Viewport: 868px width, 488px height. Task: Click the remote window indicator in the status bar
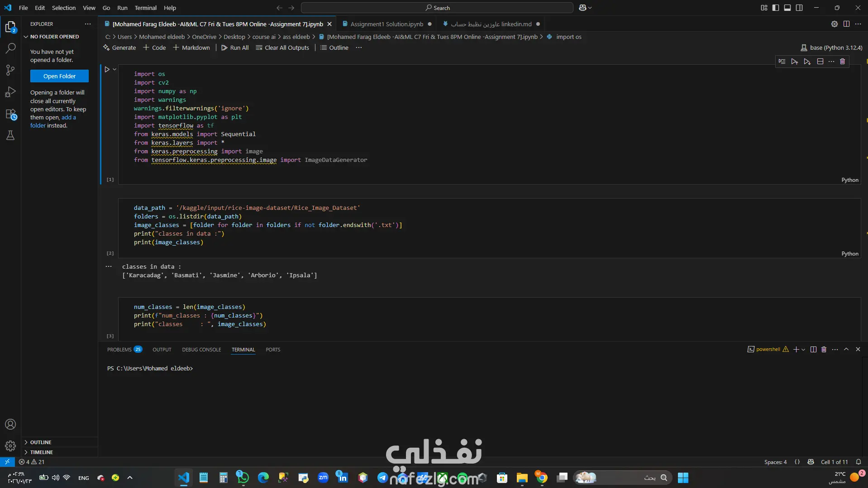(7, 462)
